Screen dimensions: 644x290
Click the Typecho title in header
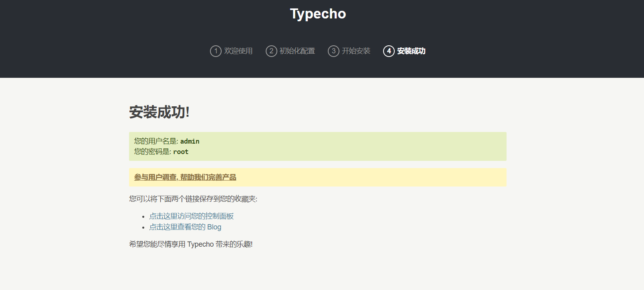pos(318,14)
